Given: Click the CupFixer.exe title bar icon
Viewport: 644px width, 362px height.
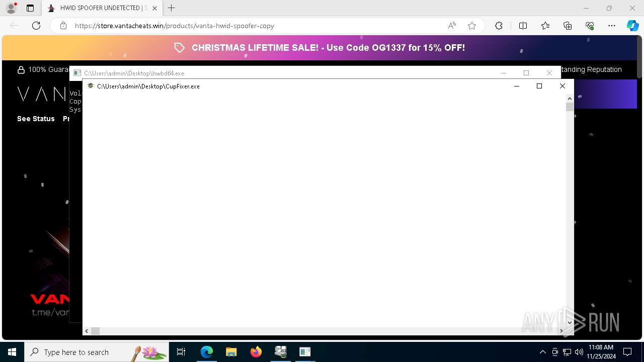Looking at the screenshot, I should click(x=91, y=86).
